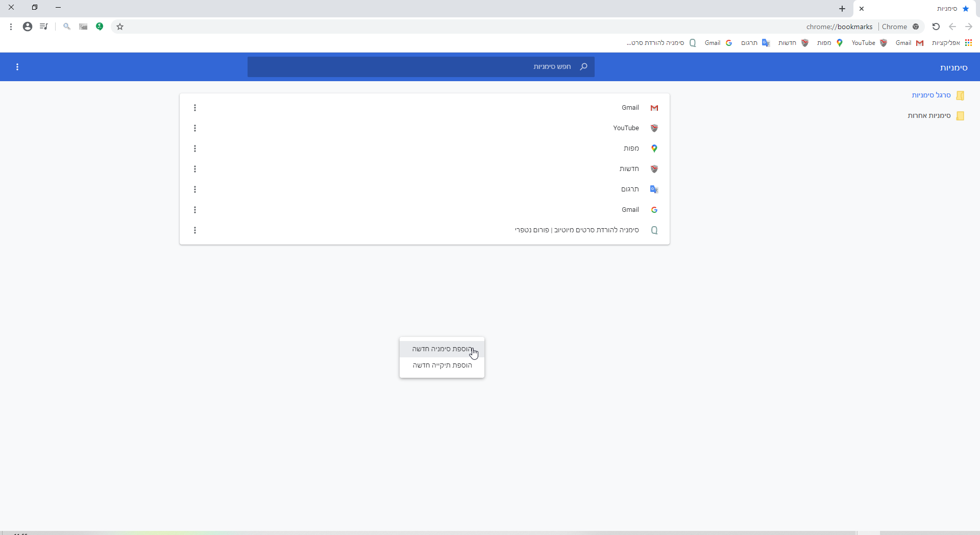Open three-dot menu for סימניה להורדת סרטים row
This screenshot has width=980, height=535.
(195, 230)
